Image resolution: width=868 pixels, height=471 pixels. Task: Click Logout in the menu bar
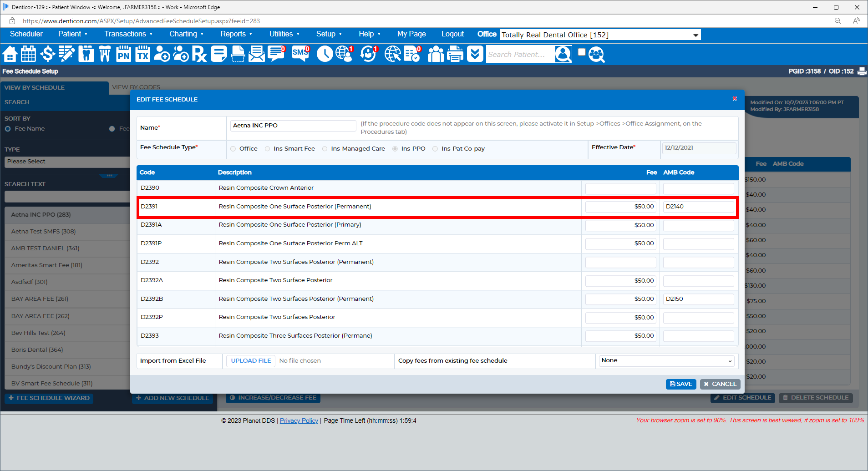coord(452,34)
